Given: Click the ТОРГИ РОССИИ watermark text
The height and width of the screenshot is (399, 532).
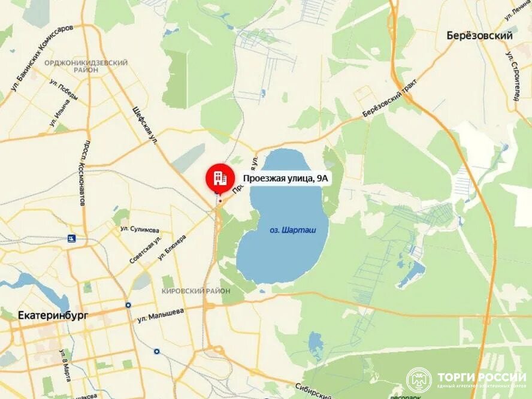Looking at the screenshot, I should click(x=482, y=377).
